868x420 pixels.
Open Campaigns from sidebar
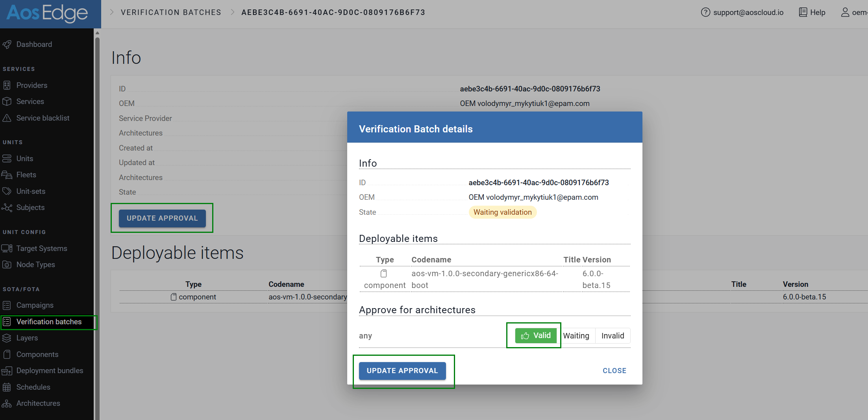[35, 305]
